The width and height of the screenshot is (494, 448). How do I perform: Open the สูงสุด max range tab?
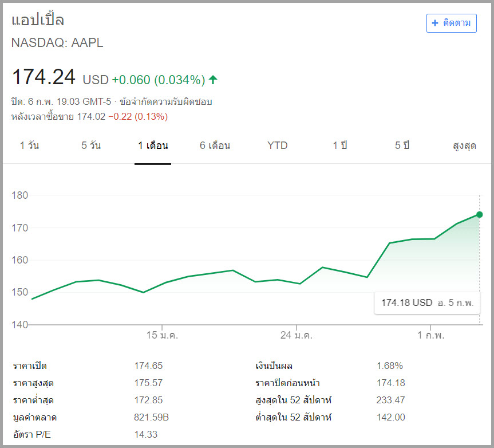point(464,146)
